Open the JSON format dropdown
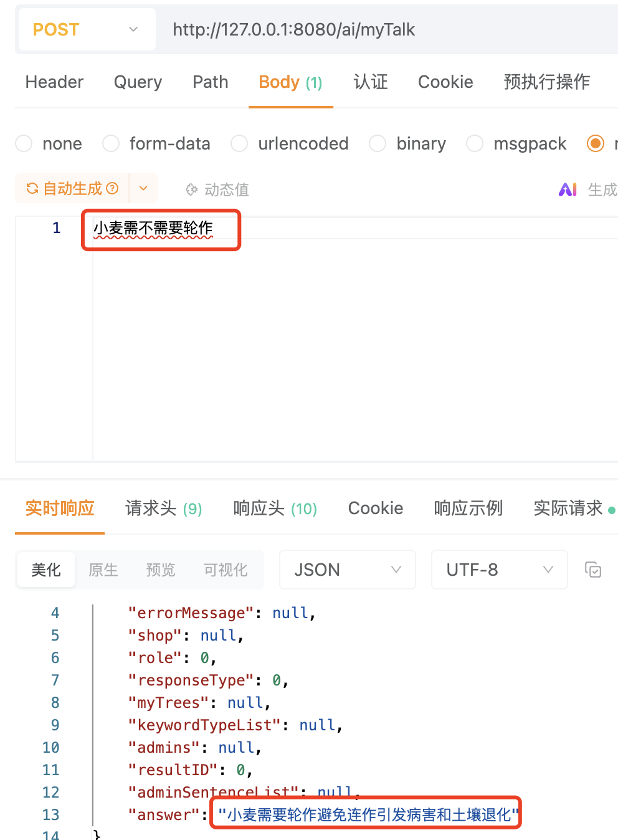618x840 pixels. click(347, 569)
